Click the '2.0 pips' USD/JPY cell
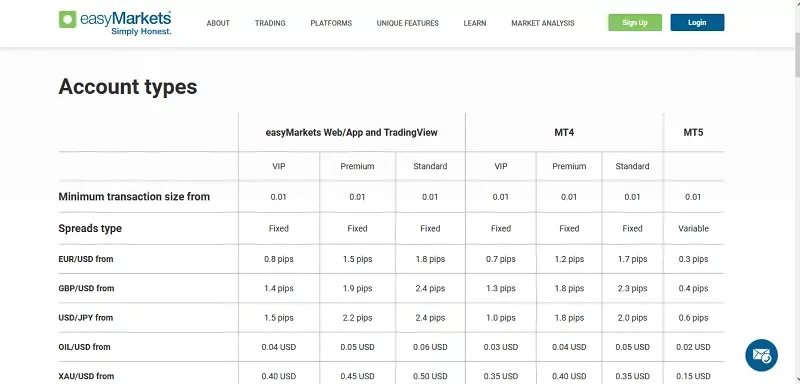The image size is (800, 384). pos(632,318)
